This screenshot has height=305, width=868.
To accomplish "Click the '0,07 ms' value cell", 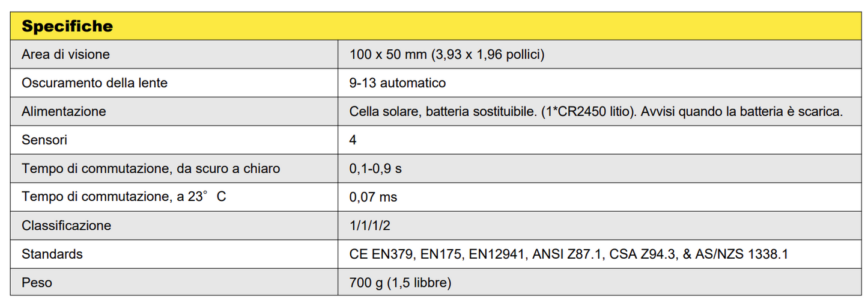I will point(373,197).
